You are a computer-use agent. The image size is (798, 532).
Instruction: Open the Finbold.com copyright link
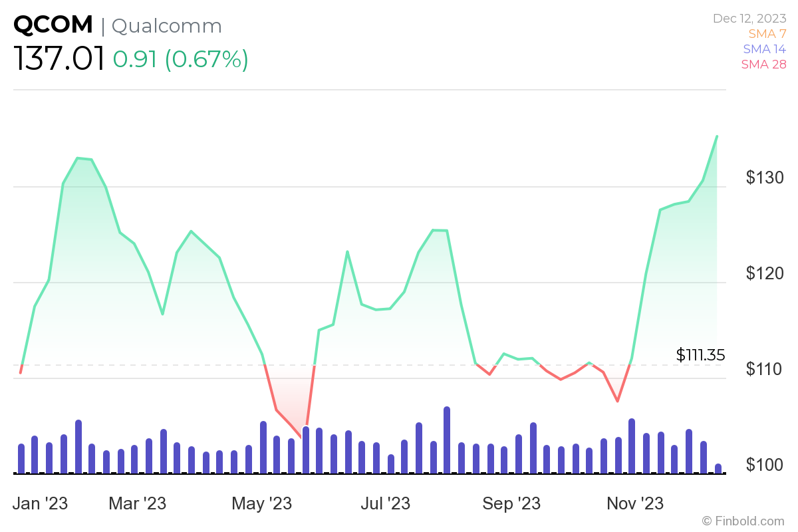tap(743, 521)
